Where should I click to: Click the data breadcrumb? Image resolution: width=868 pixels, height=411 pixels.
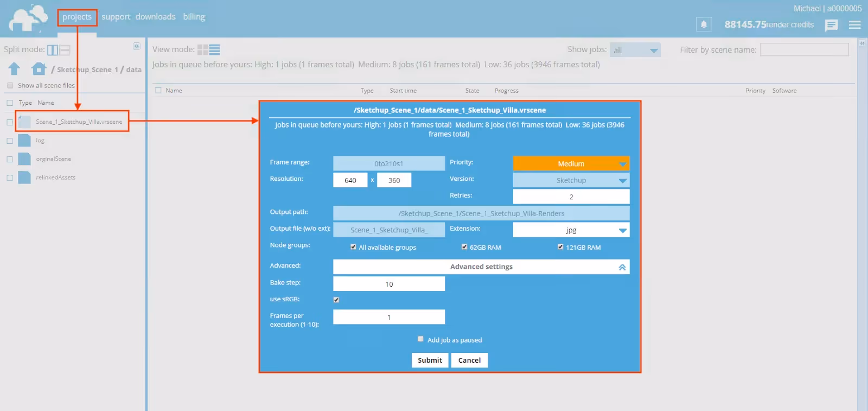134,69
